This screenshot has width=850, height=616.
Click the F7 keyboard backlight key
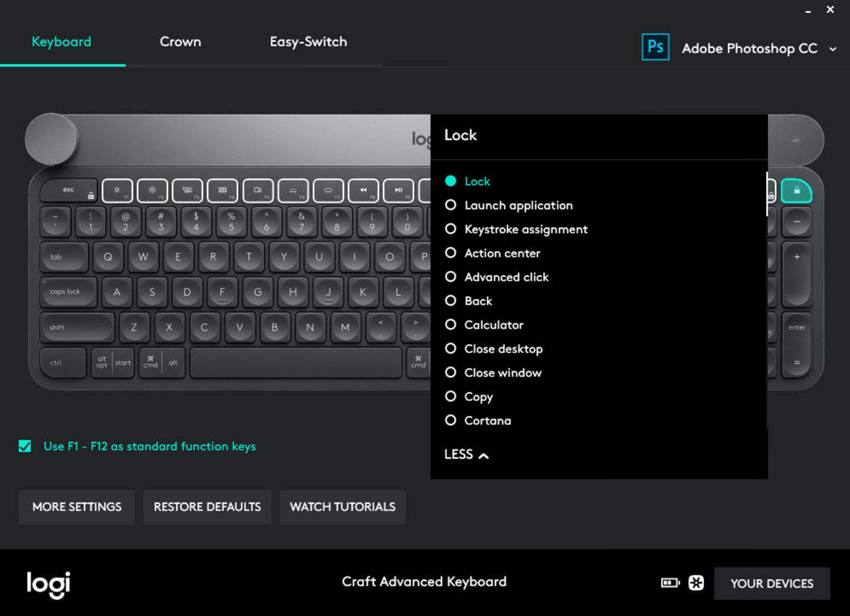coord(328,190)
